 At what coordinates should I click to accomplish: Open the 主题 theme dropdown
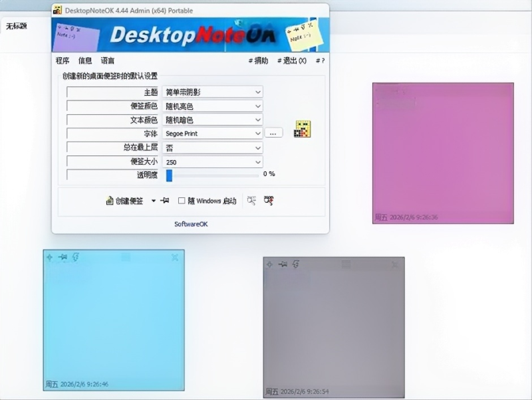[212, 92]
